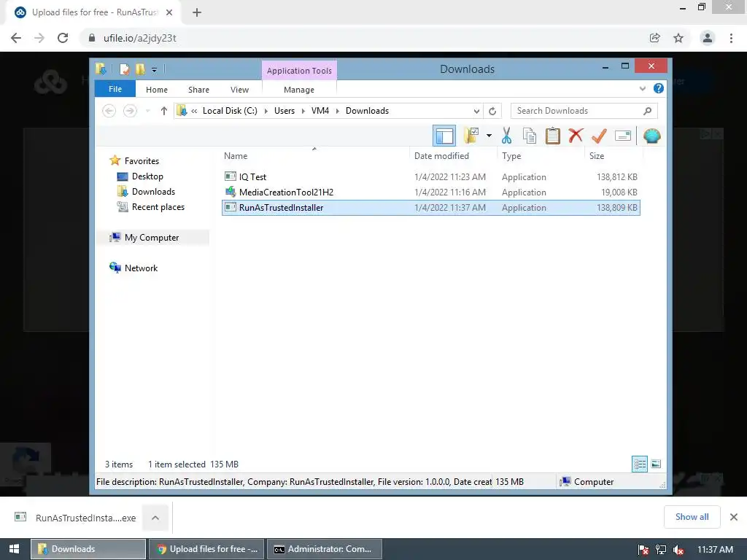The width and height of the screenshot is (747, 560).
Task: Select the Application Tools contextual tab
Action: coord(299,71)
